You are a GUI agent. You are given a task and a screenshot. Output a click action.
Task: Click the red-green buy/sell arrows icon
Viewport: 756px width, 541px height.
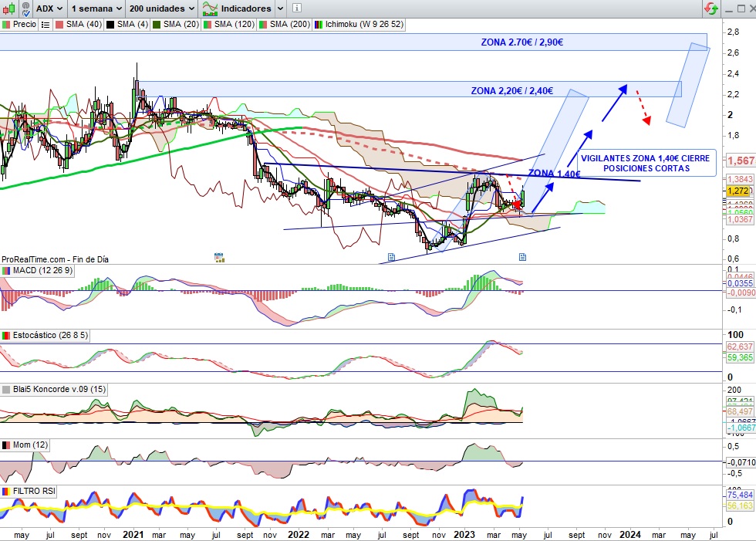point(710,8)
